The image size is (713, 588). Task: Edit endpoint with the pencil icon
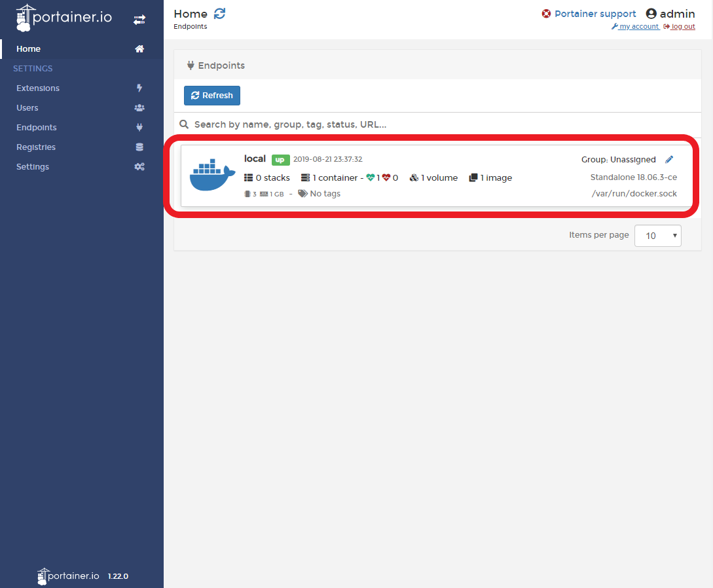click(x=669, y=159)
